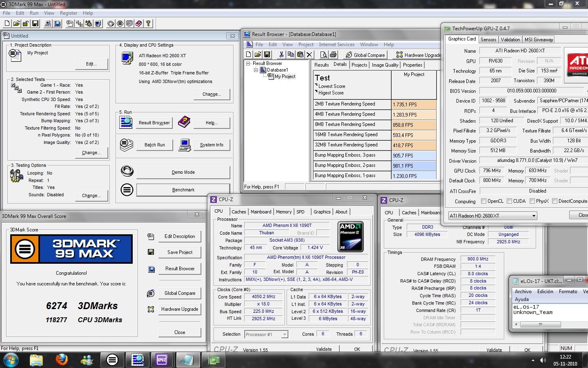Image resolution: width=588 pixels, height=368 pixels.
Task: Open the SPD tab in CPU-Z
Action: (301, 212)
